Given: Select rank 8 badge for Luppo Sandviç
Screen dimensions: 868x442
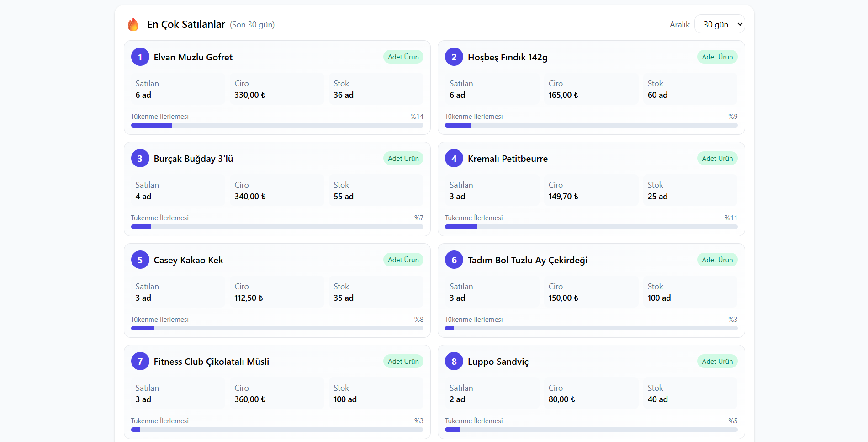Looking at the screenshot, I should click(x=454, y=362).
